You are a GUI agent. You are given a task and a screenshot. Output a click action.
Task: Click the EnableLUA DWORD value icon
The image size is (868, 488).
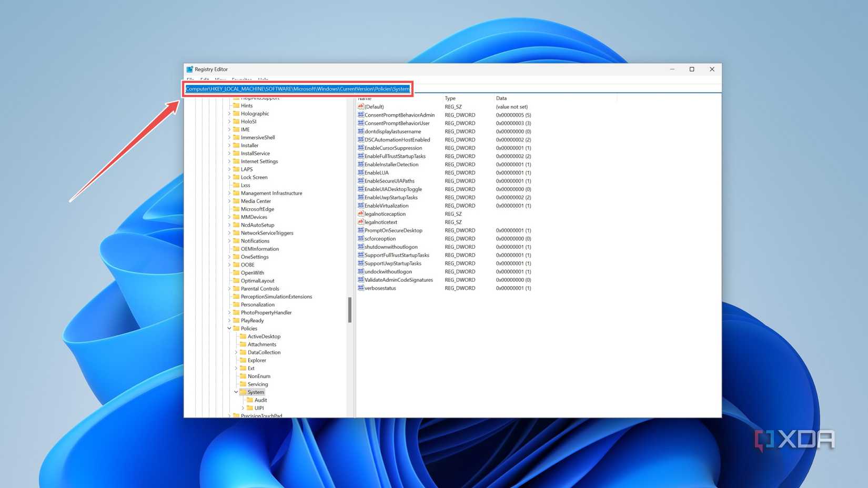tap(360, 172)
